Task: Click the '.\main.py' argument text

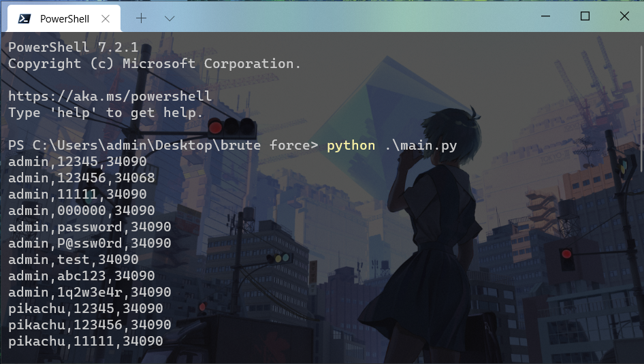Action: pyautogui.click(x=421, y=146)
